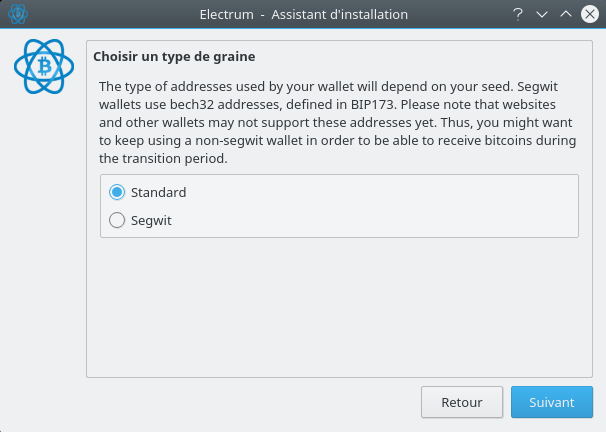Click blank panel area below seed options
The width and height of the screenshot is (606, 432).
(x=338, y=305)
